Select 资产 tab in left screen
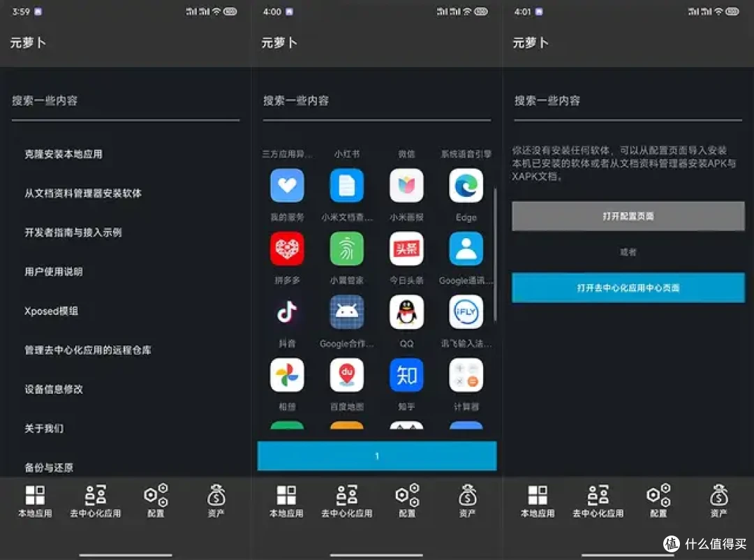Image resolution: width=754 pixels, height=560 pixels. 216,501
